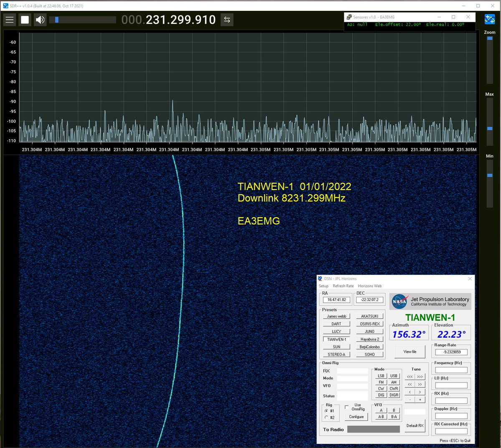
Task: Open the Horizons Web menu
Action: click(x=370, y=286)
